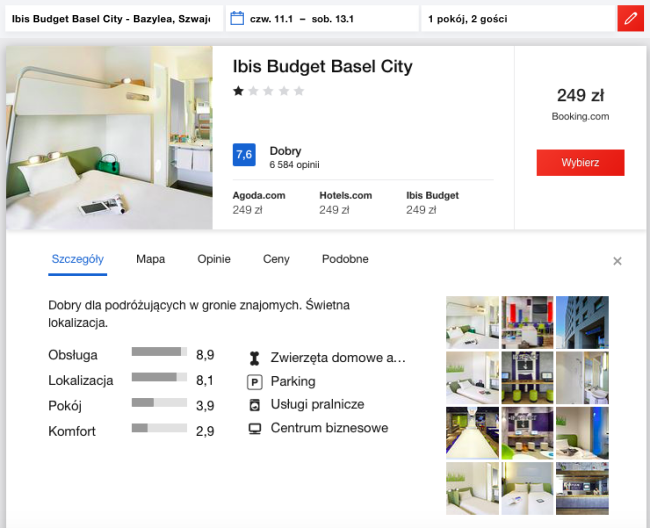Click the Lokalizacja rating bar
This screenshot has width=650, height=528.
pyautogui.click(x=159, y=377)
